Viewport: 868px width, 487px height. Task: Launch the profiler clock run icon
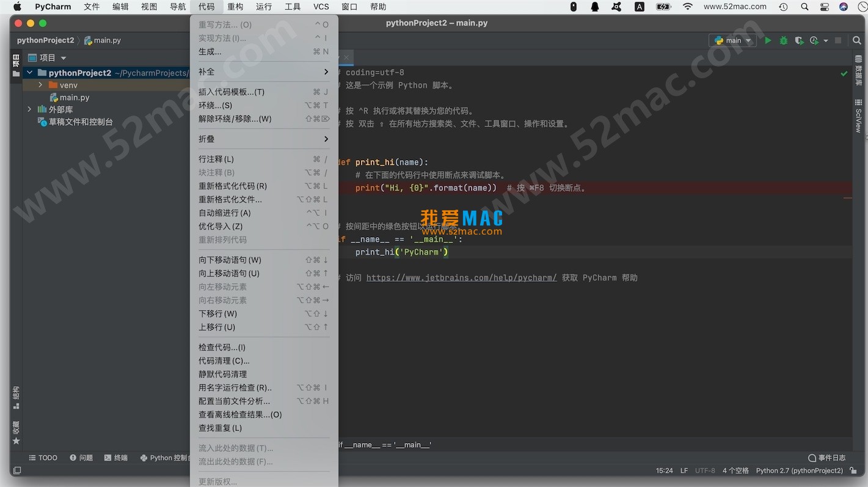point(814,40)
